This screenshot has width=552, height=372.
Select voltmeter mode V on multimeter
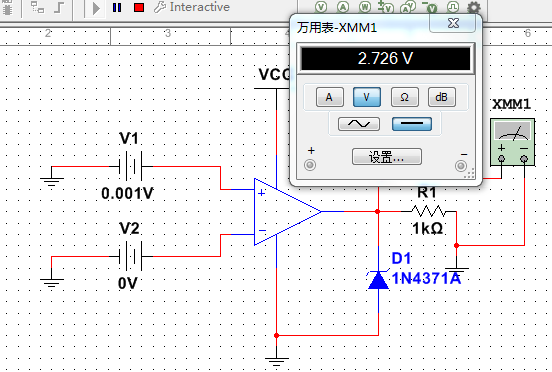click(366, 97)
